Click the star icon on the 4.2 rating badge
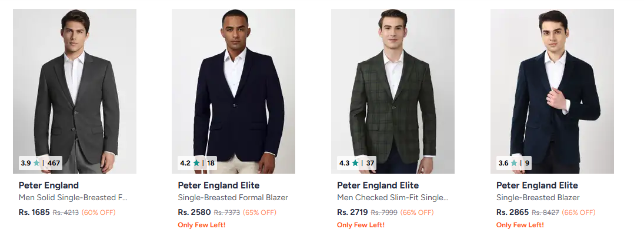Viewport: 644px width, 242px height. coord(196,163)
